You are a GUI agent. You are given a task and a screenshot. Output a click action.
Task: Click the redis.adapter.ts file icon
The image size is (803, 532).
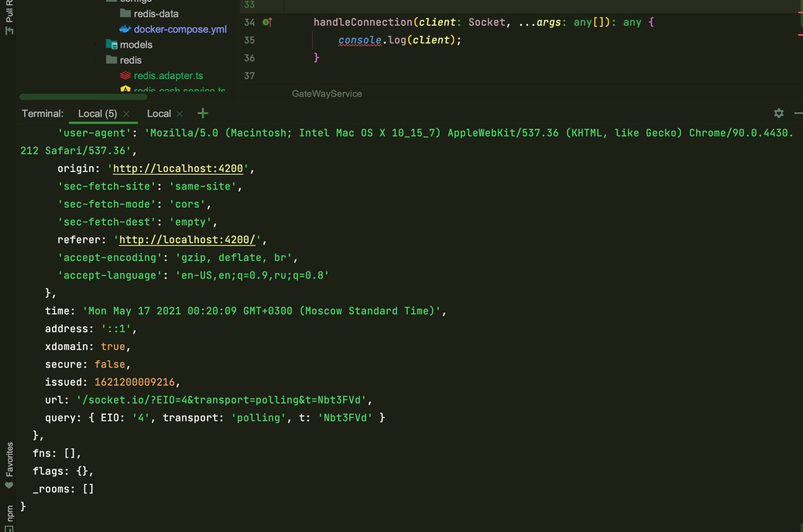tap(125, 75)
